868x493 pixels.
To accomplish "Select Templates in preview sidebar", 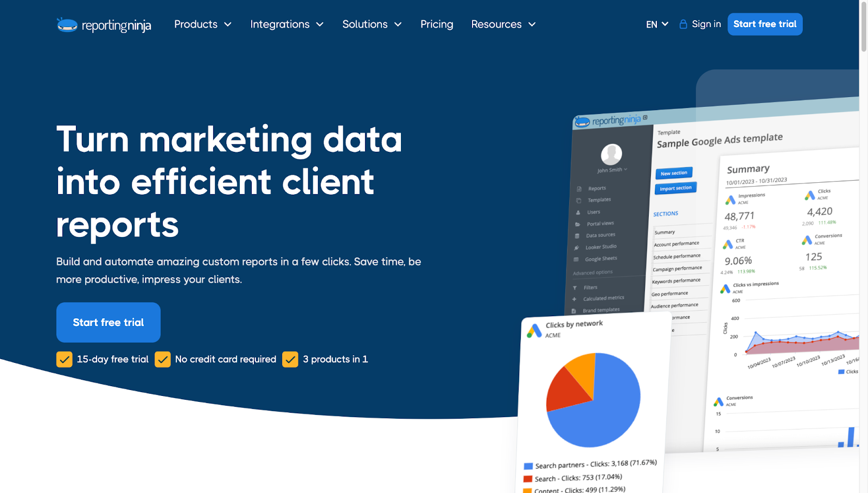I will pyautogui.click(x=599, y=200).
